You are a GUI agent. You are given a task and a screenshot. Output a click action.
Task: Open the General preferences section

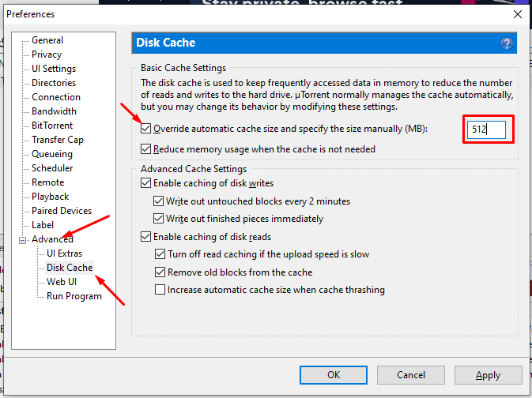47,40
